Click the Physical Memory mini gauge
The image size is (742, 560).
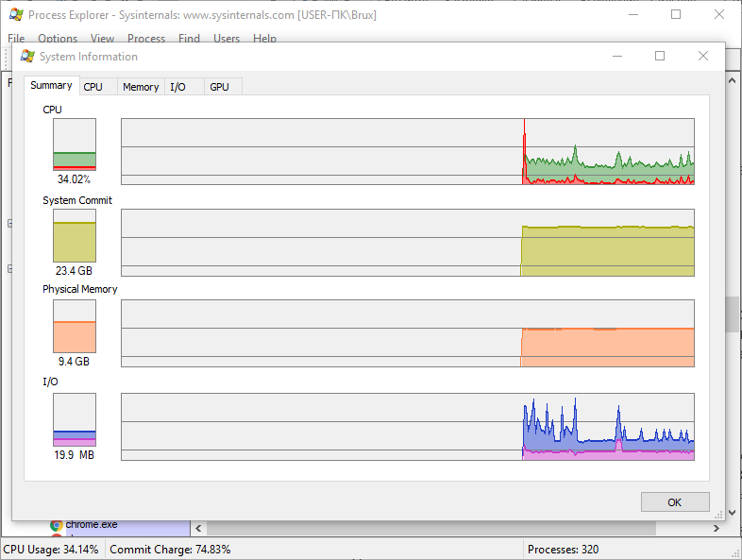(x=75, y=326)
